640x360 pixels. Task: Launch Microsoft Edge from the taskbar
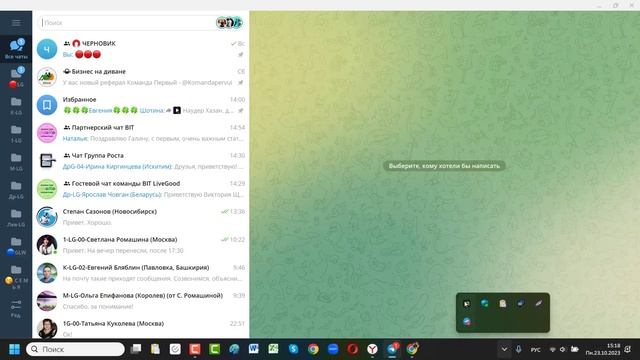(x=234, y=349)
